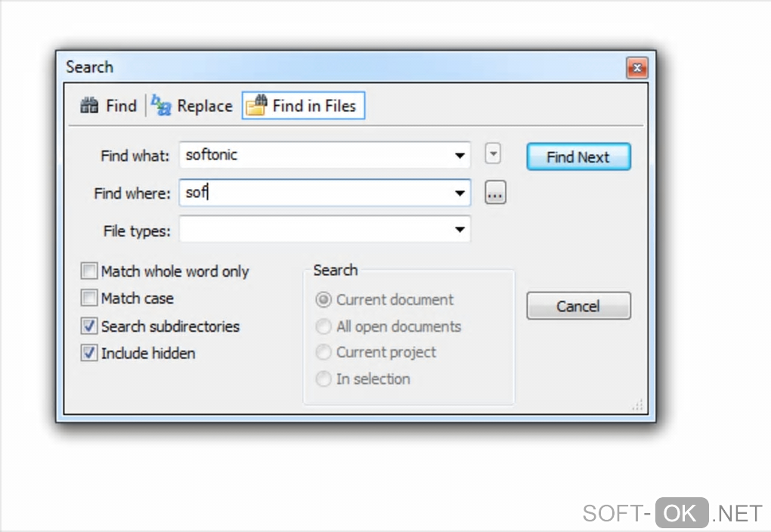Click the Cancel button
This screenshot has height=532, width=771.
578,306
